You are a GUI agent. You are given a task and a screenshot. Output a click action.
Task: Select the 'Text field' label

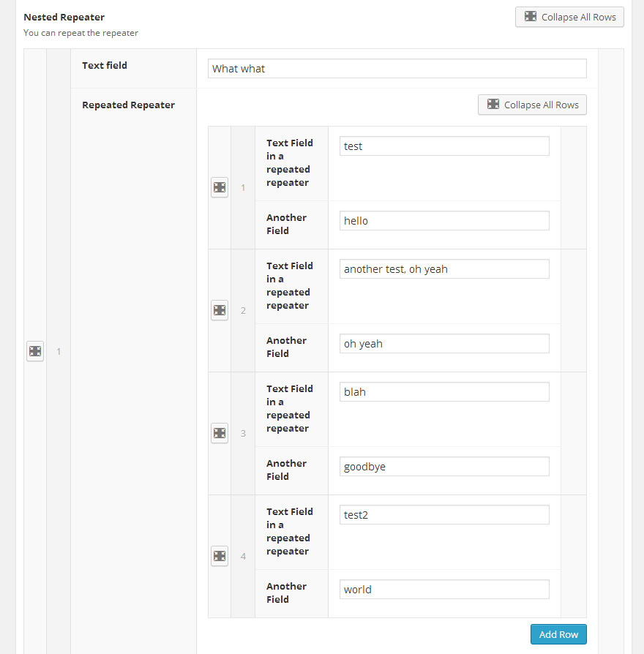[x=105, y=66]
